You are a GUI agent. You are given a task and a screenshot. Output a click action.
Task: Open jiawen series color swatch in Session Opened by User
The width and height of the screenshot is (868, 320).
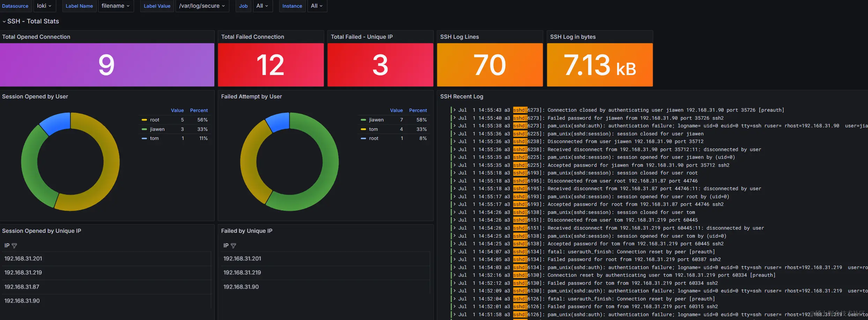[x=144, y=129]
